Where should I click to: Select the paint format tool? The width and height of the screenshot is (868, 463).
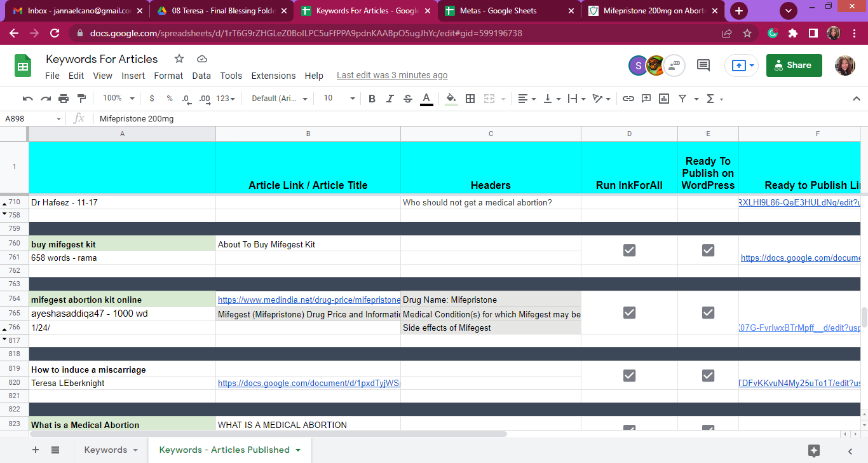81,99
